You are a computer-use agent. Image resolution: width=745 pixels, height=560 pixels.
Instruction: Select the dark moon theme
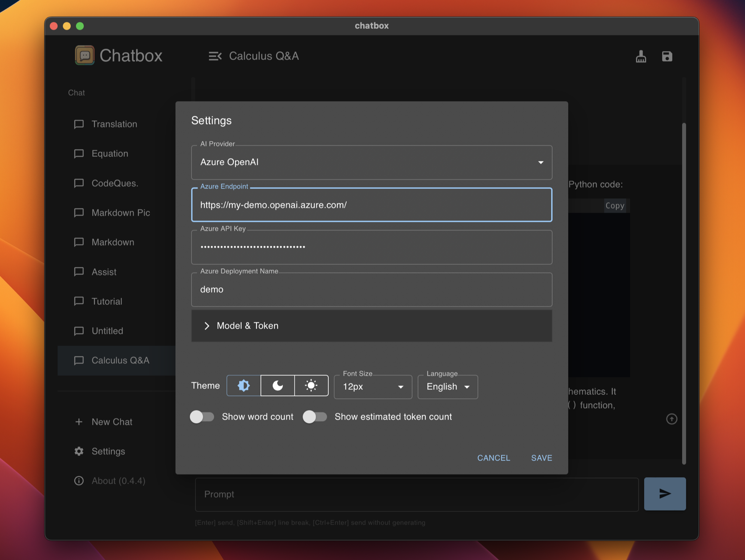point(278,385)
